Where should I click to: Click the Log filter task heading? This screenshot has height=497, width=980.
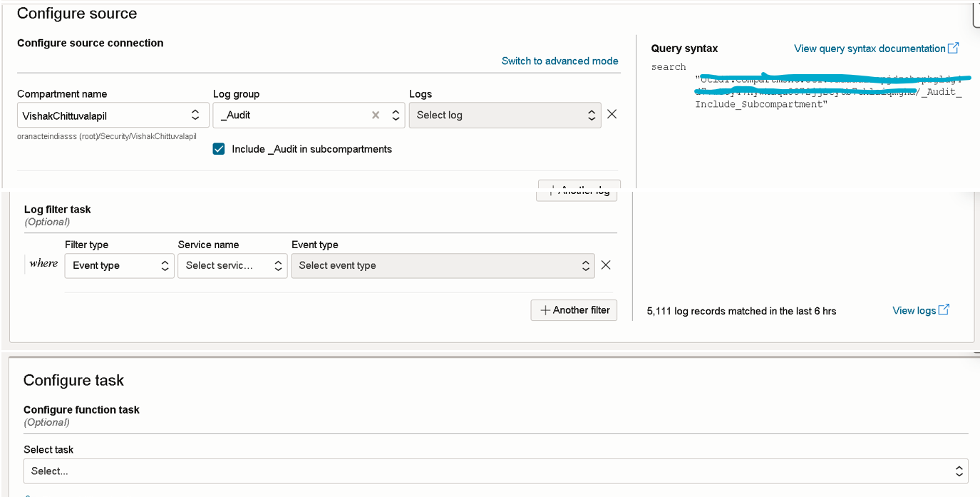[58, 210]
